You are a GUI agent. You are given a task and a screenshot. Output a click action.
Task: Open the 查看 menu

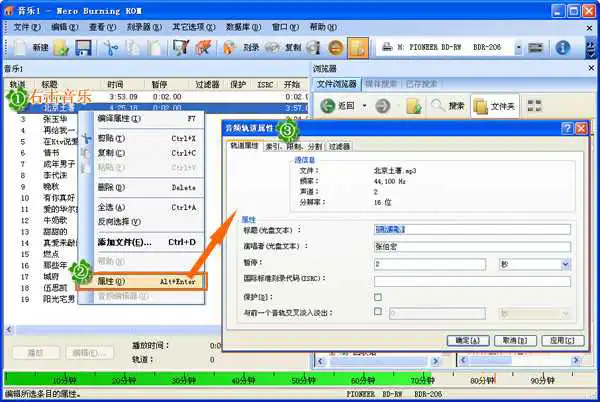click(x=102, y=27)
